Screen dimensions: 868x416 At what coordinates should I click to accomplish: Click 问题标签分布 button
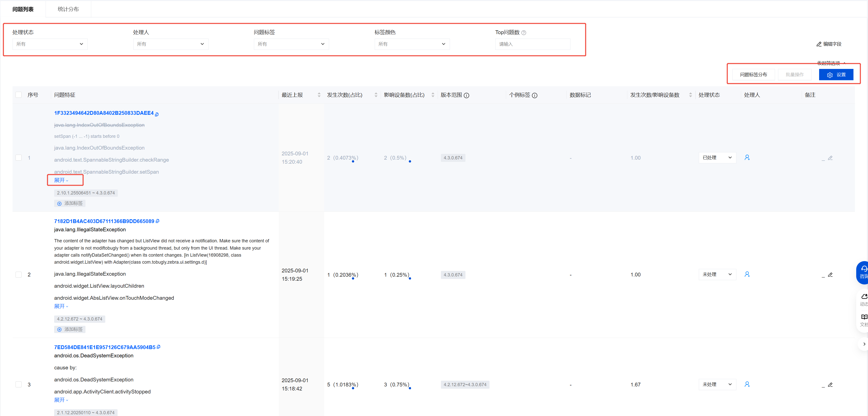pos(753,75)
